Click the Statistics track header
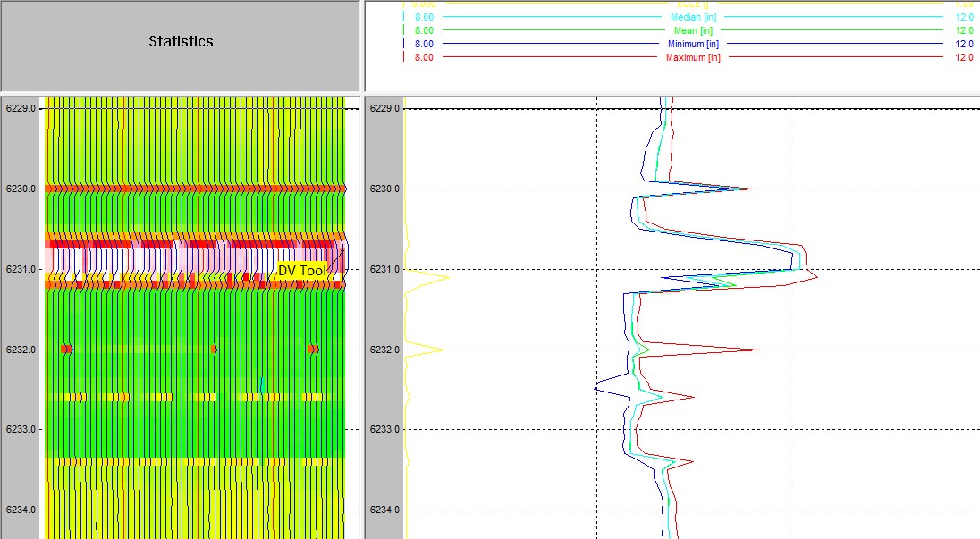This screenshot has width=980, height=539. pos(181,41)
